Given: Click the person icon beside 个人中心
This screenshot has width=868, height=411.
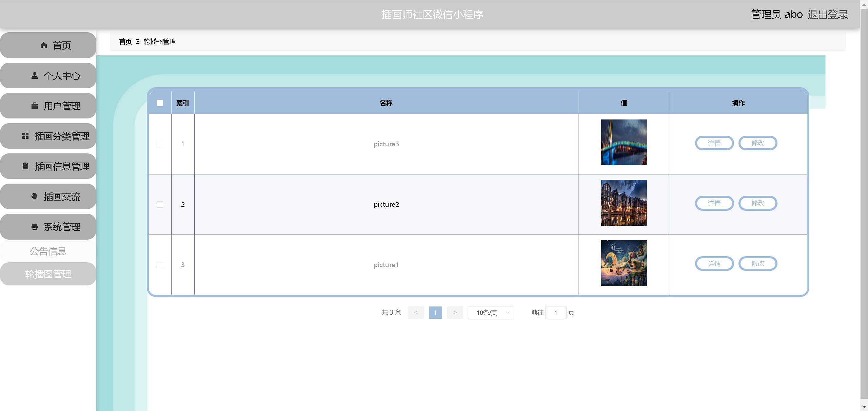Looking at the screenshot, I should click(x=34, y=75).
